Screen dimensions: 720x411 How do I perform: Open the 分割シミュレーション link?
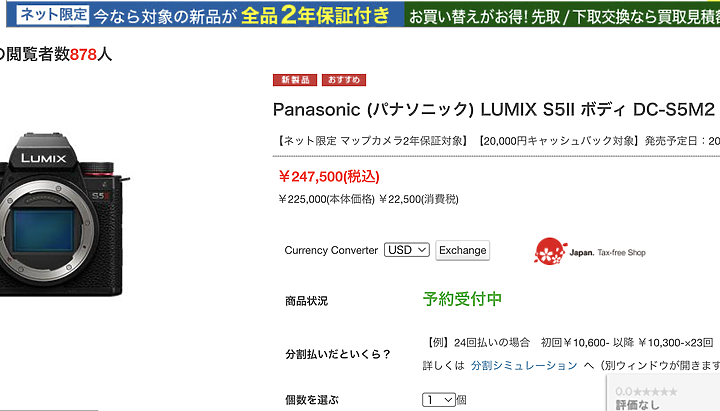[x=524, y=365]
